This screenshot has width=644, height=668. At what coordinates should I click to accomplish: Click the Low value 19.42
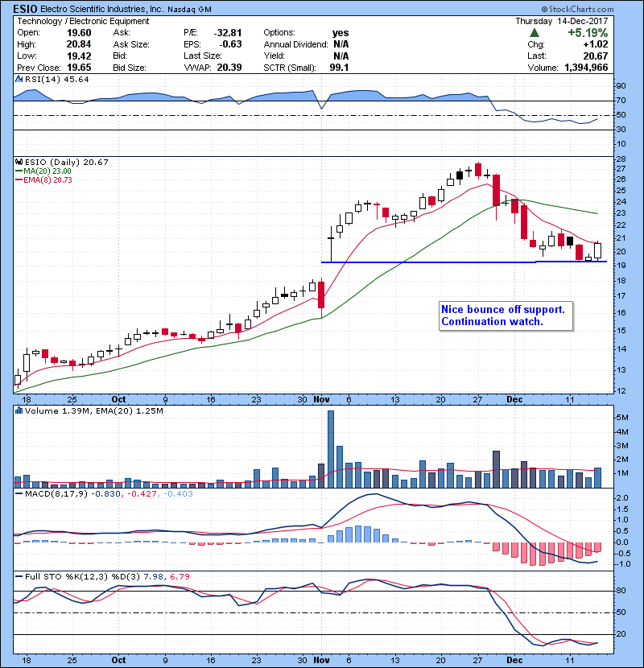[x=79, y=56]
